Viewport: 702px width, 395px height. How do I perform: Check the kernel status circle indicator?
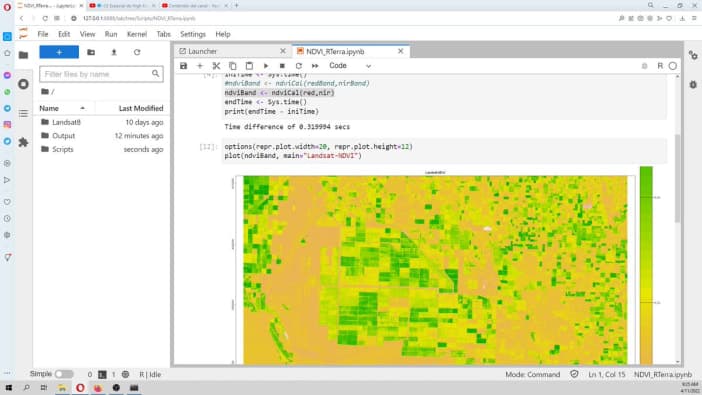point(672,66)
